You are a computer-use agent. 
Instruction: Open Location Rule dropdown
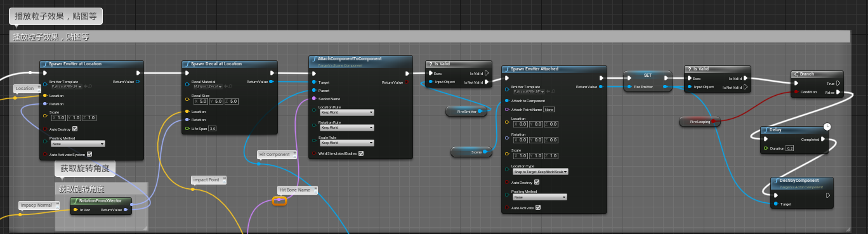(346, 112)
